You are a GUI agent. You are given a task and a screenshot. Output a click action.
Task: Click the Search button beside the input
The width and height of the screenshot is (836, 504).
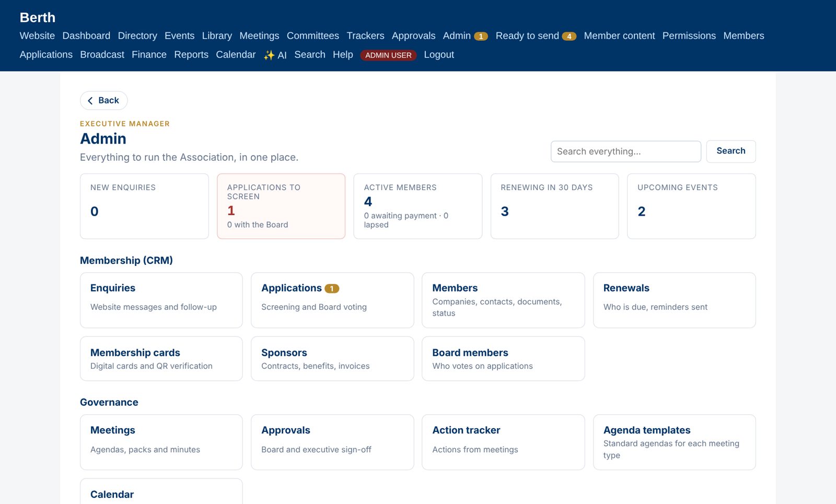[x=731, y=151]
